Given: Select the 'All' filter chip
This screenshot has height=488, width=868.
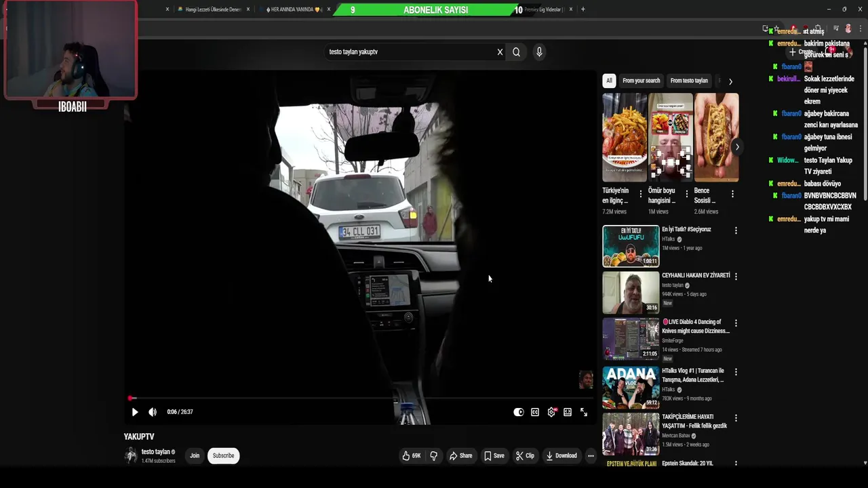Looking at the screenshot, I should click(609, 81).
